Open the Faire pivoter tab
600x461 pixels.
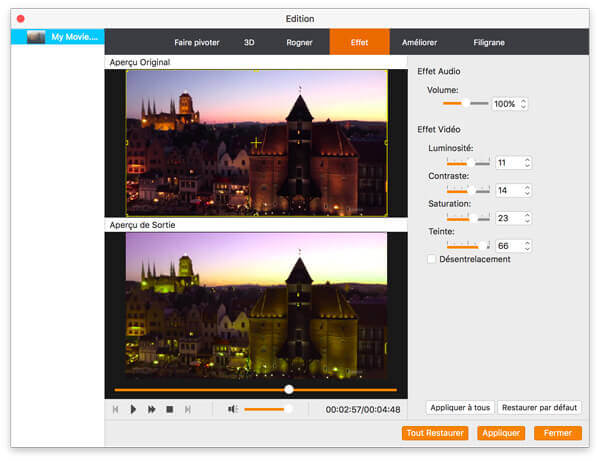point(196,43)
